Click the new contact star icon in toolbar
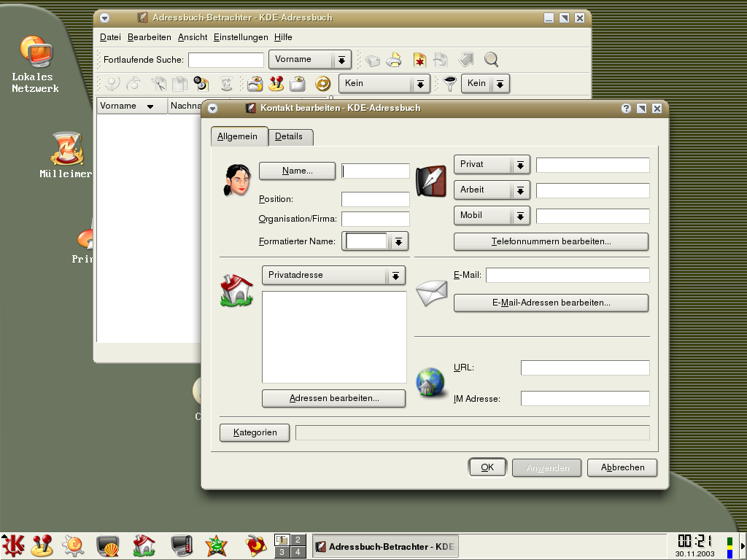This screenshot has height=560, width=747. [x=419, y=60]
